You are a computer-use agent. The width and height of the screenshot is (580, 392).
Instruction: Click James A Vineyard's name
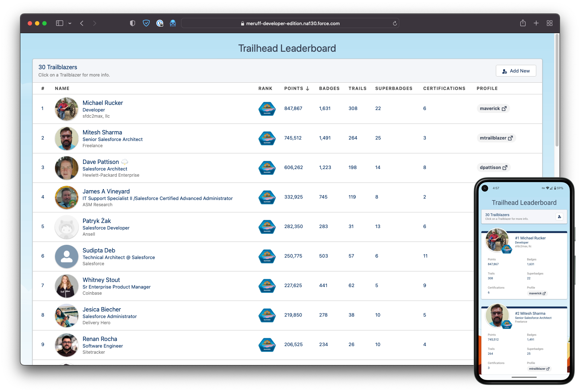(106, 191)
